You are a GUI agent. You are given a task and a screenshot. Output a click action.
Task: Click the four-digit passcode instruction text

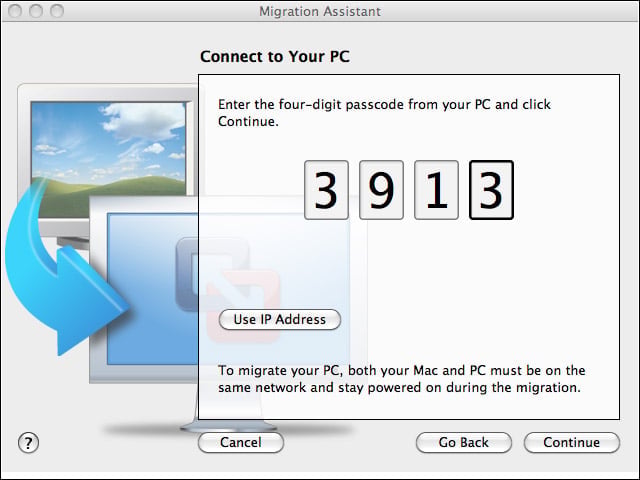pos(384,113)
